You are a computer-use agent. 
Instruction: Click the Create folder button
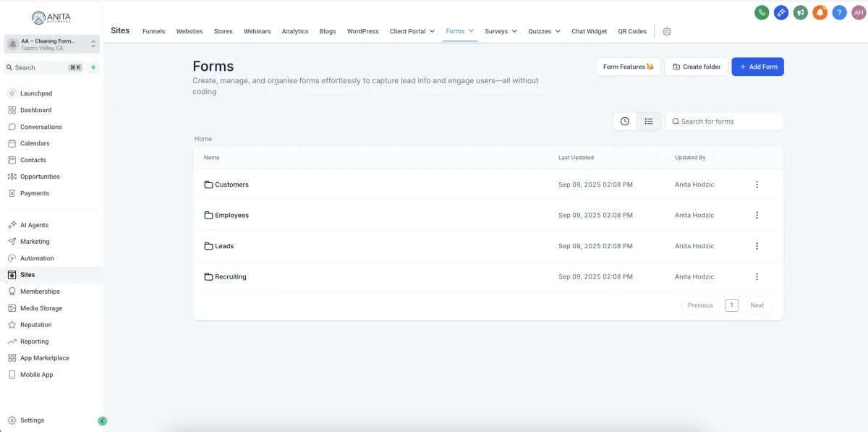click(696, 67)
